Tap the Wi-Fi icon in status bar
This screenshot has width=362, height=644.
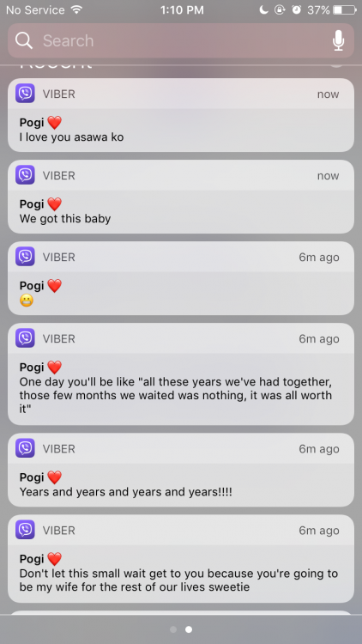[76, 9]
